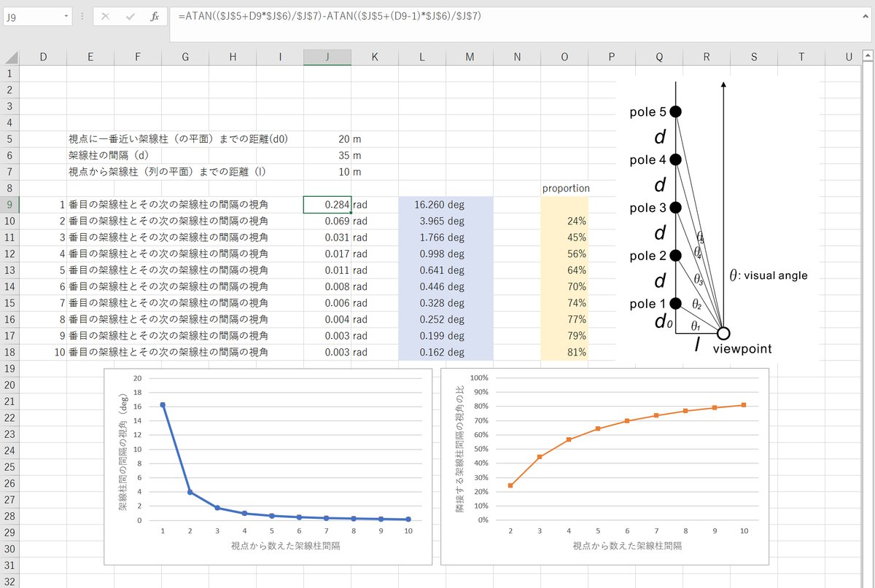Click the 0.031 rad value cell
875x588 pixels.
(x=327, y=238)
